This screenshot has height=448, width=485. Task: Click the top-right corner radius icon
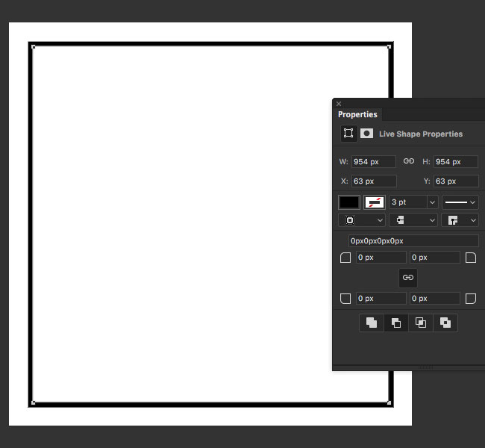coord(471,258)
